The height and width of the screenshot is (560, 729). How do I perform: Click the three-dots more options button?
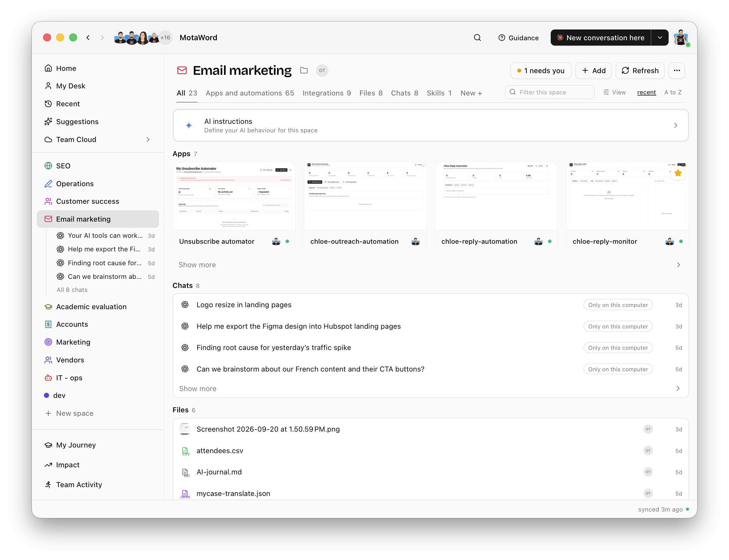(676, 70)
